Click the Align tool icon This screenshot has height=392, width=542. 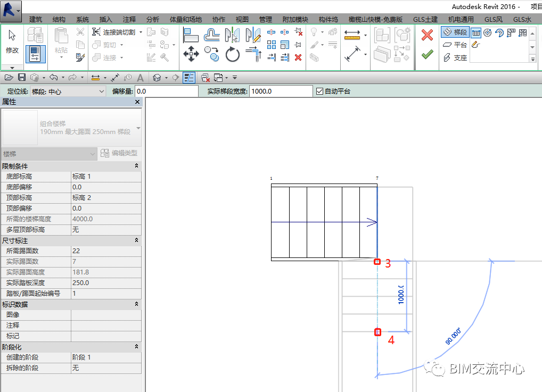coord(191,35)
